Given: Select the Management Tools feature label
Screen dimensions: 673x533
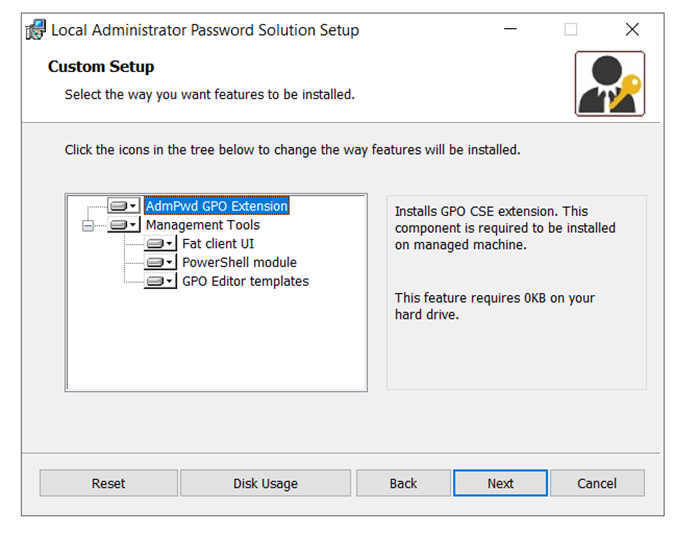Looking at the screenshot, I should [203, 225].
